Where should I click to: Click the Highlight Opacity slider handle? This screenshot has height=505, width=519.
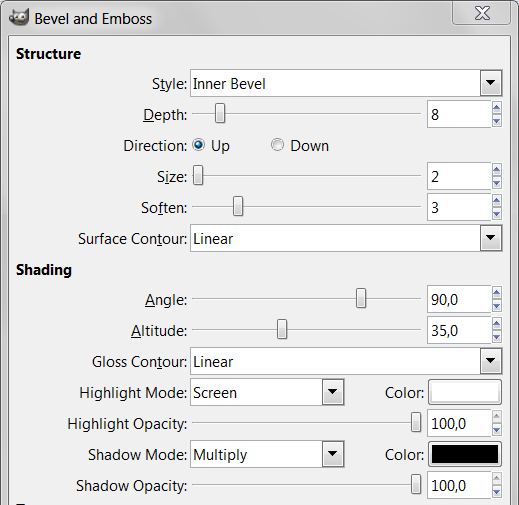416,422
